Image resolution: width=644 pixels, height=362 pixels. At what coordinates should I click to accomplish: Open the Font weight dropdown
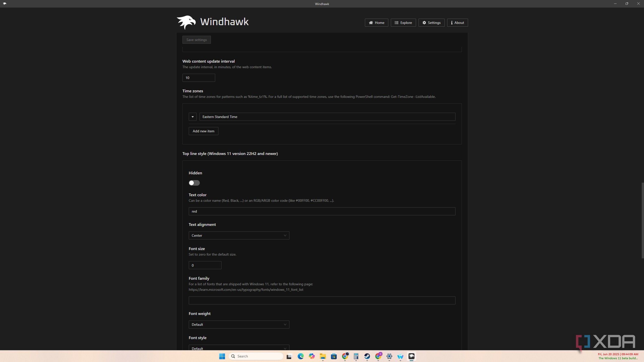(x=239, y=325)
